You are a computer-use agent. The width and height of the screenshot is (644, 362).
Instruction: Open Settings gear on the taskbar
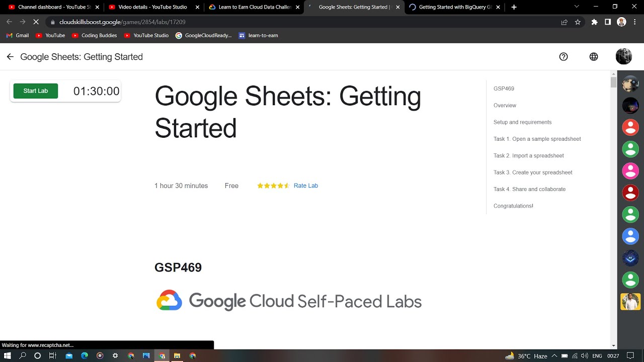tap(115, 355)
